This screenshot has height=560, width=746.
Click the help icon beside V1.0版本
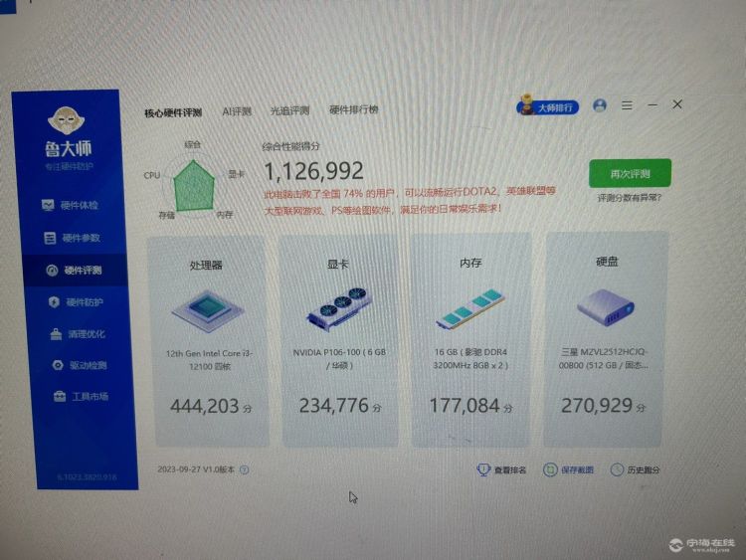coord(245,469)
